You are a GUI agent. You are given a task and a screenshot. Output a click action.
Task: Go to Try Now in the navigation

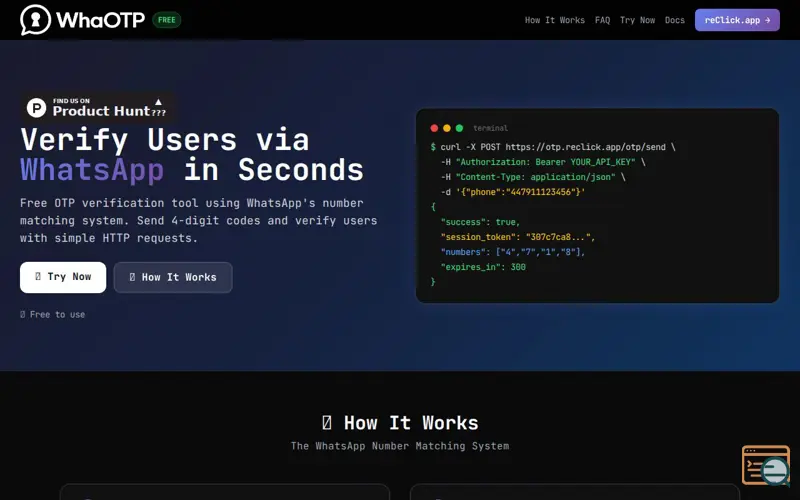point(637,20)
